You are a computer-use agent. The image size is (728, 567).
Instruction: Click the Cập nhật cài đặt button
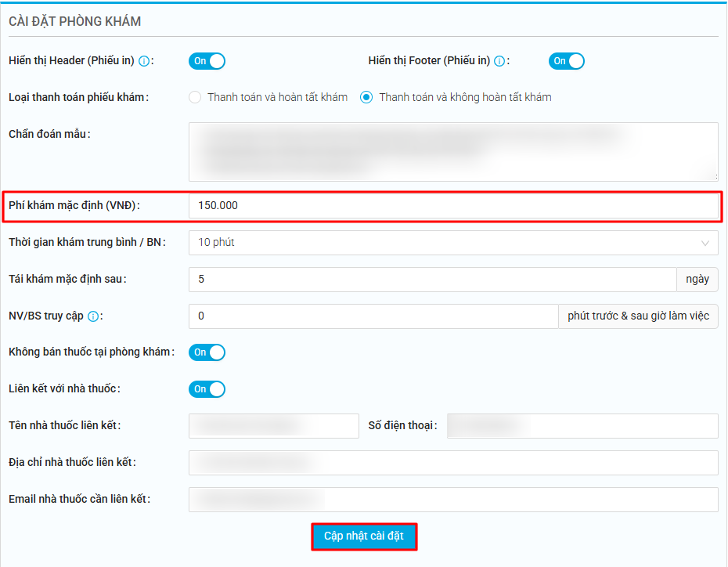click(364, 536)
